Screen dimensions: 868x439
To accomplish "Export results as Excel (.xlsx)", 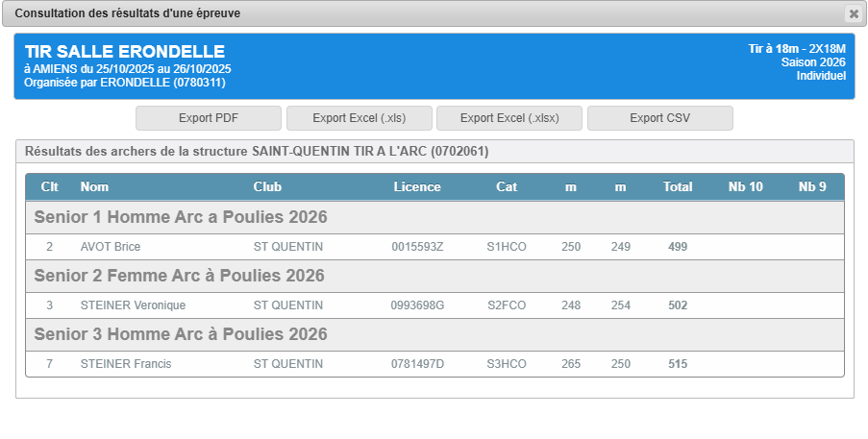I will [x=509, y=118].
